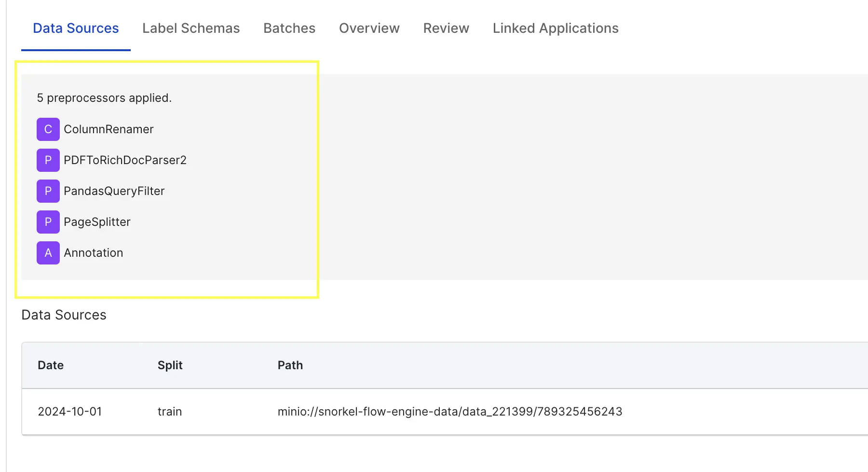Click the purple P icon beside PageSplitter
Image resolution: width=868 pixels, height=472 pixels.
coord(48,222)
